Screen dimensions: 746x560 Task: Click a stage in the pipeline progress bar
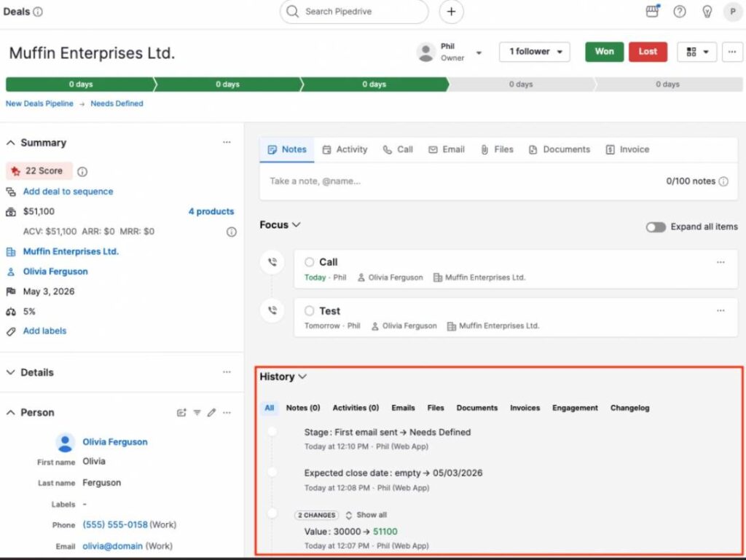pyautogui.click(x=374, y=84)
